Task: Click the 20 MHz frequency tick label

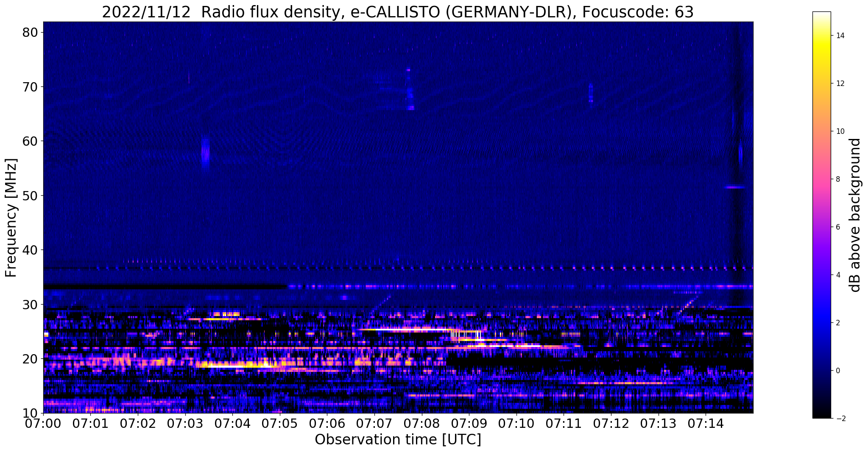Action: (31, 359)
